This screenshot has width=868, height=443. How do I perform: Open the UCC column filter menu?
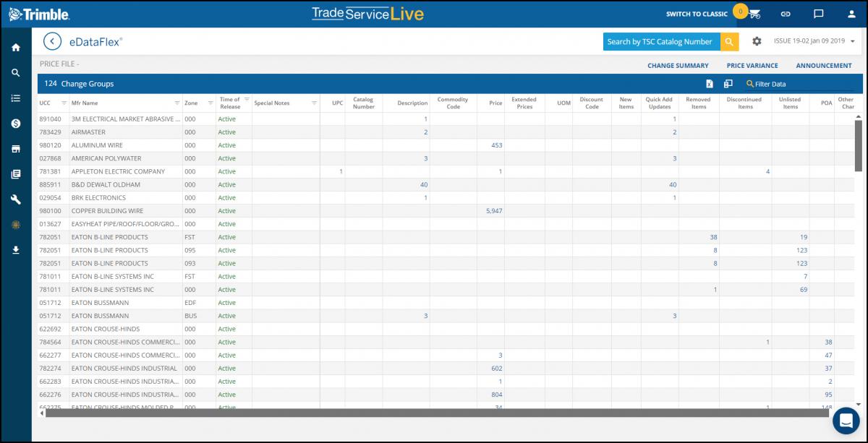pyautogui.click(x=64, y=103)
